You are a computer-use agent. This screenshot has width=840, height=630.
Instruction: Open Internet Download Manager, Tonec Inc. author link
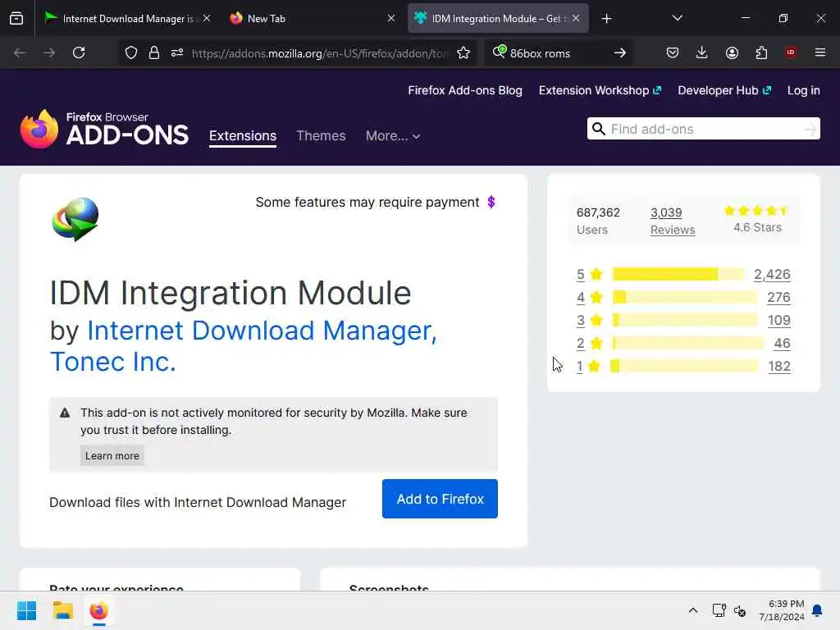click(244, 346)
